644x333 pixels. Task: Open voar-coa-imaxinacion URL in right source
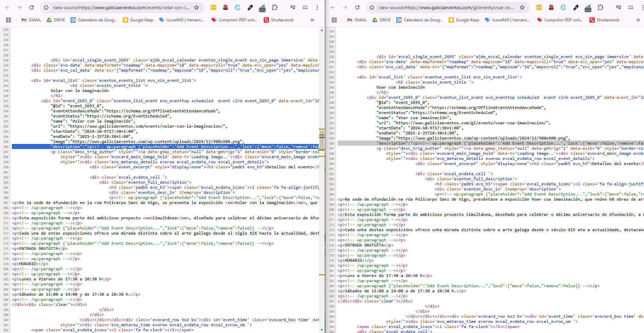tap(472, 123)
